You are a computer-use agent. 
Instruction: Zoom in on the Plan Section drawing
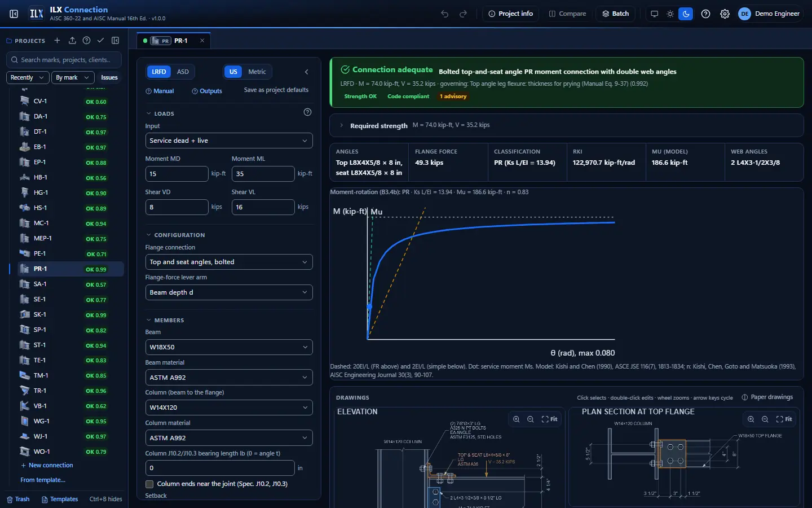tap(751, 419)
